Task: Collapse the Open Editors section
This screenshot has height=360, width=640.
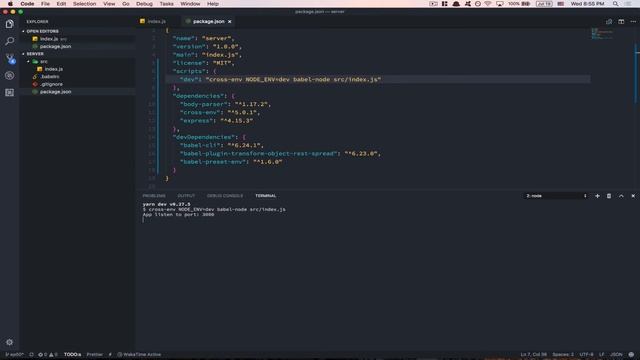Action: (41, 31)
